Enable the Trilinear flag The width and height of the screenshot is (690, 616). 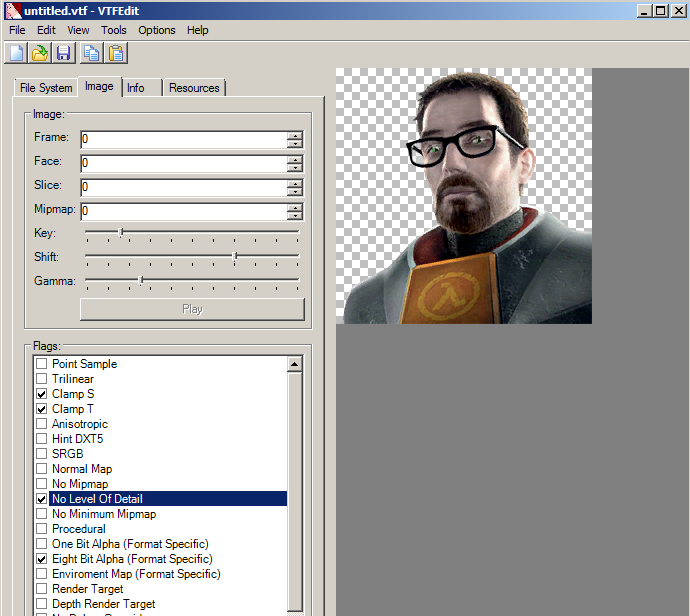click(x=42, y=379)
